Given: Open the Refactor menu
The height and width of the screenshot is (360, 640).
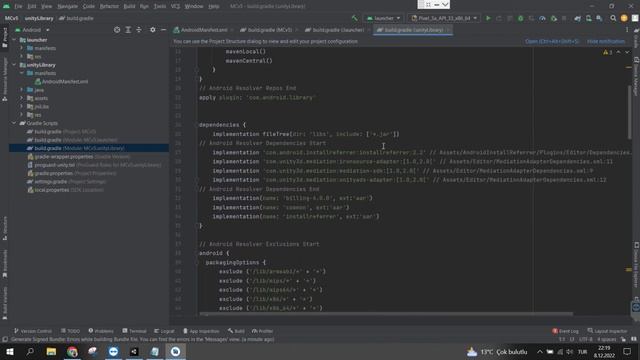Looking at the screenshot, I should coord(109,6).
